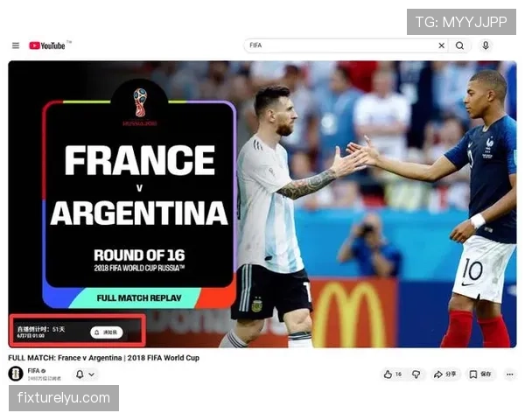Viewport: 525px width, 420px height.
Task: Start voice search with the microphone
Action: [486, 45]
